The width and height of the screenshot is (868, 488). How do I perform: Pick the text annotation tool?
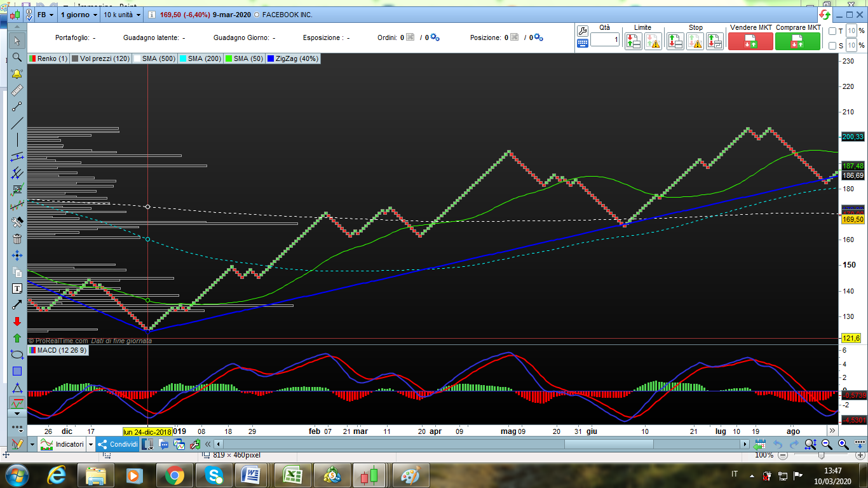(x=17, y=288)
